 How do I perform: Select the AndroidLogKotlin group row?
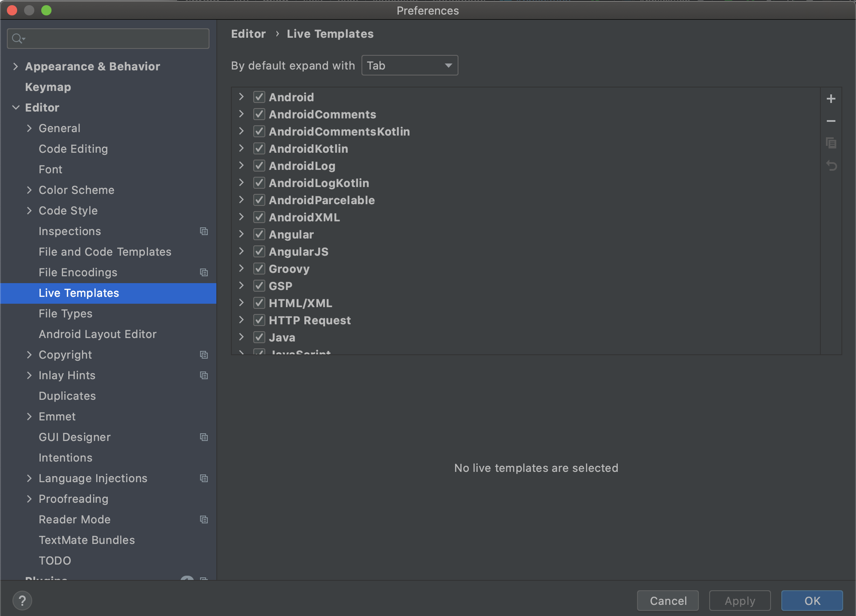point(526,183)
